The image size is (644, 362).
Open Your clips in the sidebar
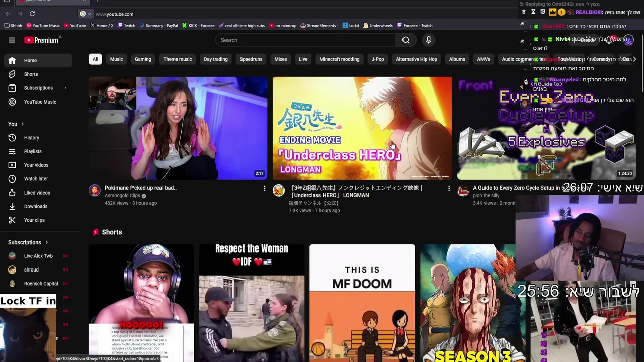(x=38, y=220)
